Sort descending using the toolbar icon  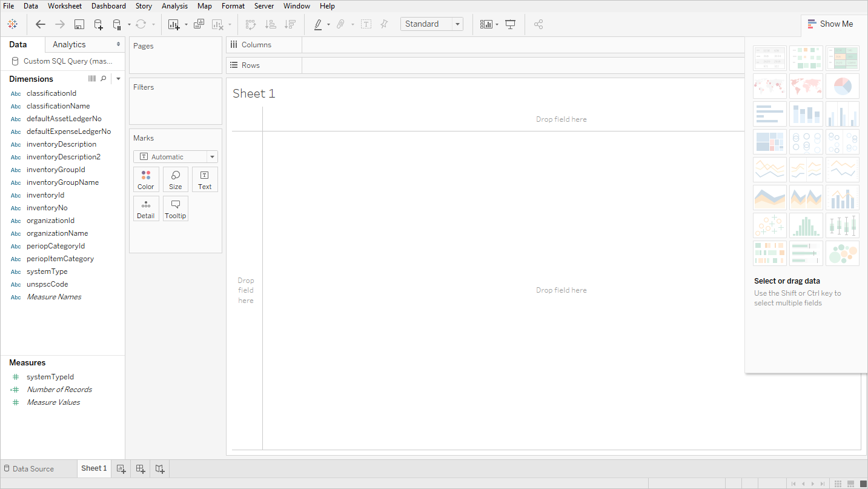point(290,24)
